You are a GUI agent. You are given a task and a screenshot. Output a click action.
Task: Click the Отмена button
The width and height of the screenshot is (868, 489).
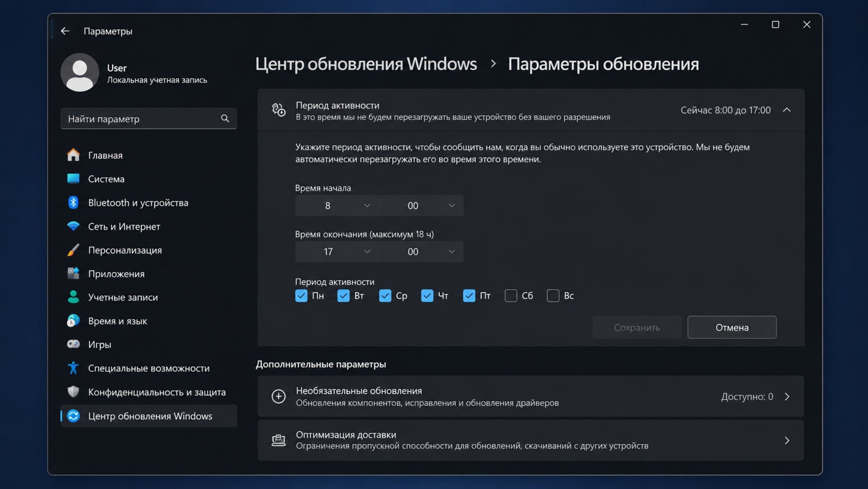click(732, 327)
